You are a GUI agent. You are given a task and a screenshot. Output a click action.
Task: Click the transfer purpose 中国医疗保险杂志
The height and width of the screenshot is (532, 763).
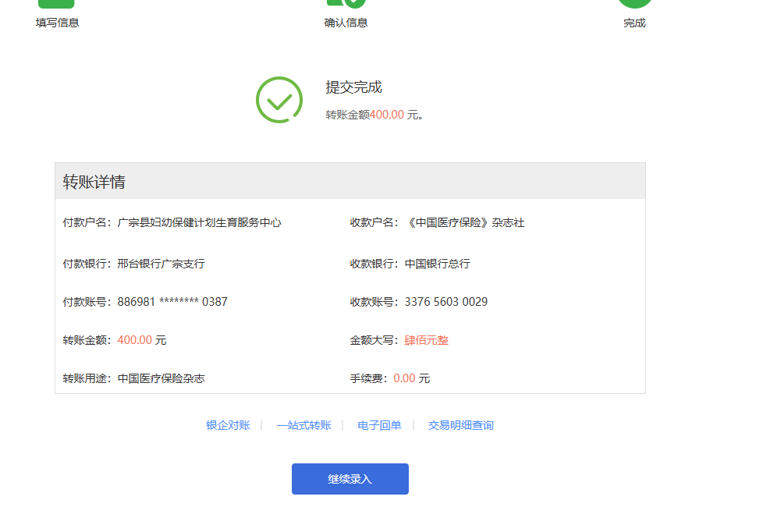[161, 378]
